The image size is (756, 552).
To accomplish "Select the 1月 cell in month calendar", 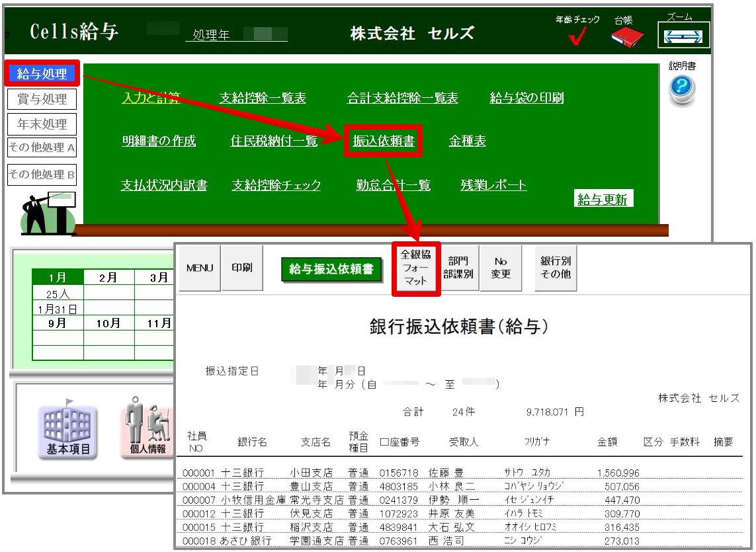I will coord(58,278).
